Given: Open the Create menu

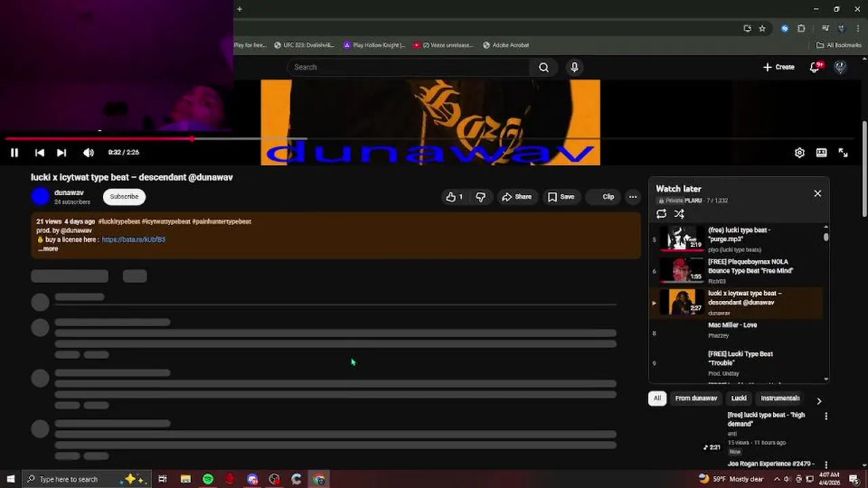Looking at the screenshot, I should pos(778,67).
